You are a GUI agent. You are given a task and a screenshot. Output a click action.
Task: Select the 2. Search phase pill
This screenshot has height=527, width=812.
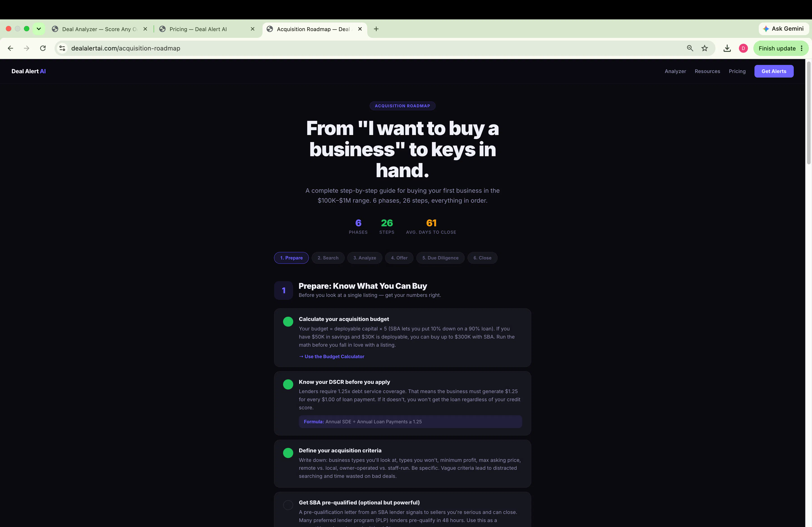(x=328, y=258)
